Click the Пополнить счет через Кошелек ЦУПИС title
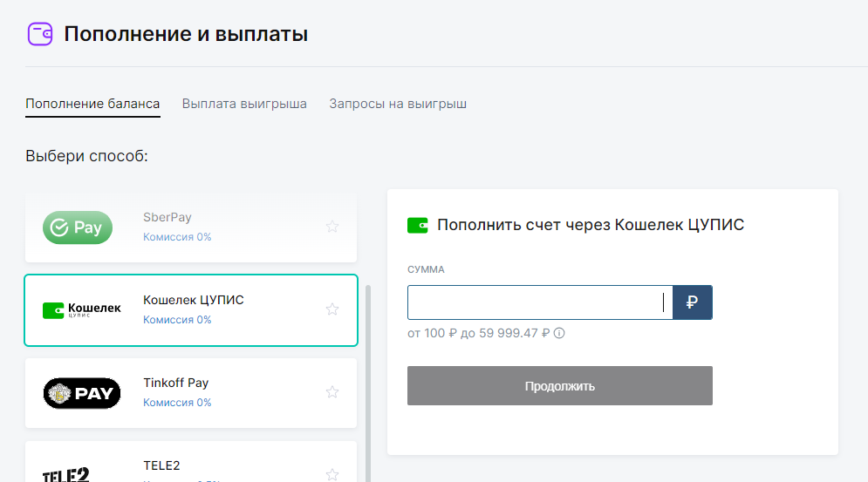 click(591, 225)
